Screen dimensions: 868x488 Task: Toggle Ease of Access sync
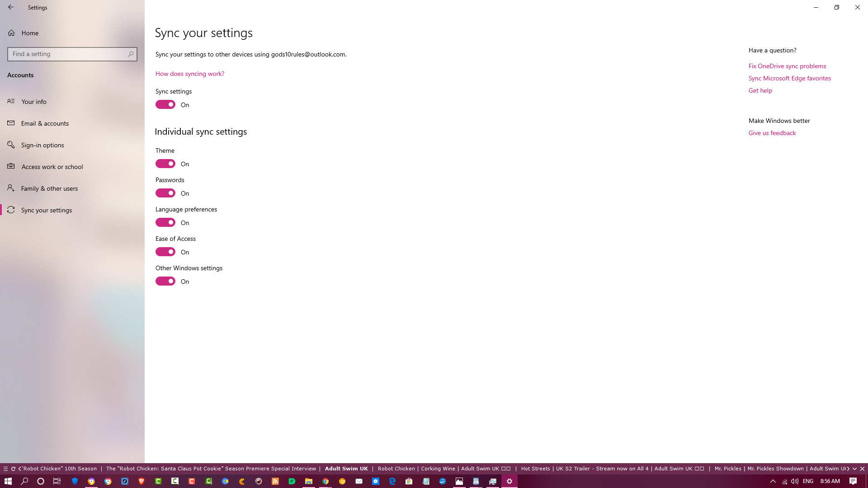(165, 252)
